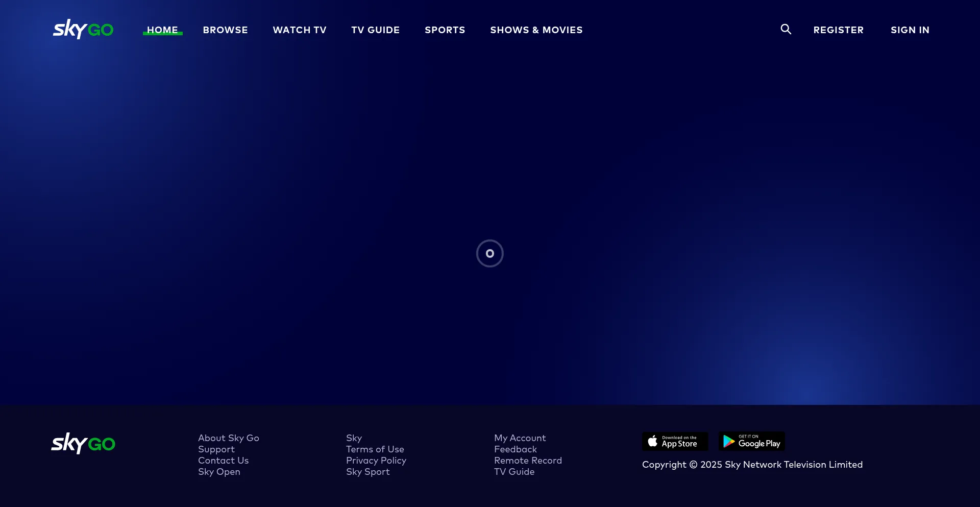Image resolution: width=980 pixels, height=507 pixels.
Task: Open the Browse menu item
Action: coord(225,30)
